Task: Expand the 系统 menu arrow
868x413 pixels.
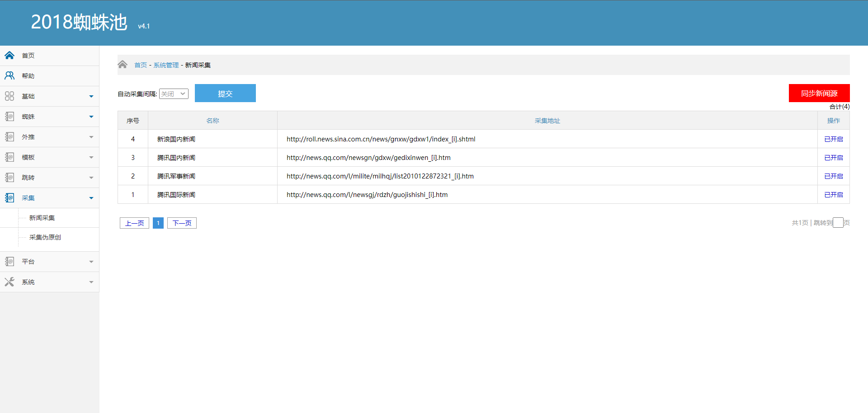Action: coord(91,282)
